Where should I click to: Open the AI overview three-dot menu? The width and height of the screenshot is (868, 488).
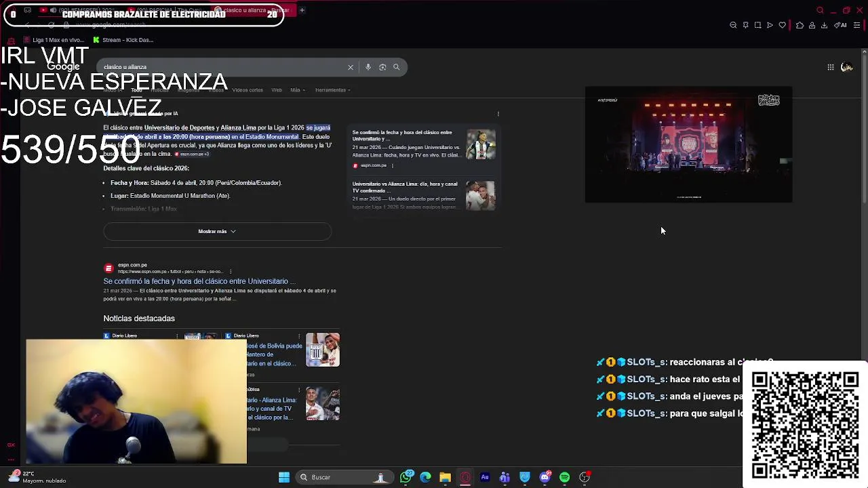pyautogui.click(x=498, y=114)
